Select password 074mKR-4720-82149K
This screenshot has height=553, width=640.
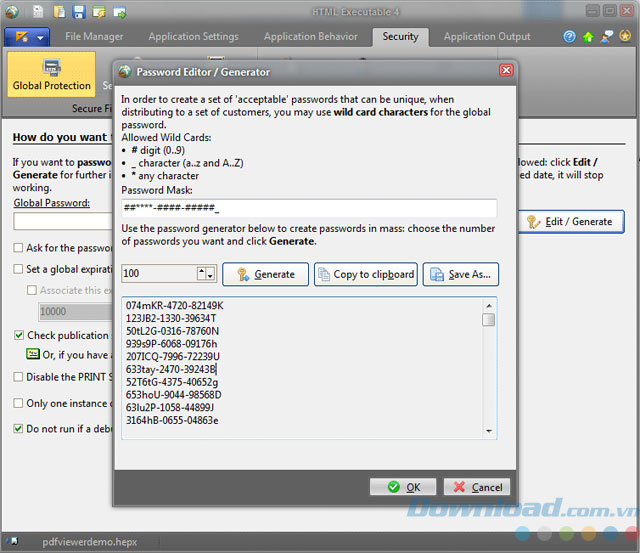pos(175,306)
